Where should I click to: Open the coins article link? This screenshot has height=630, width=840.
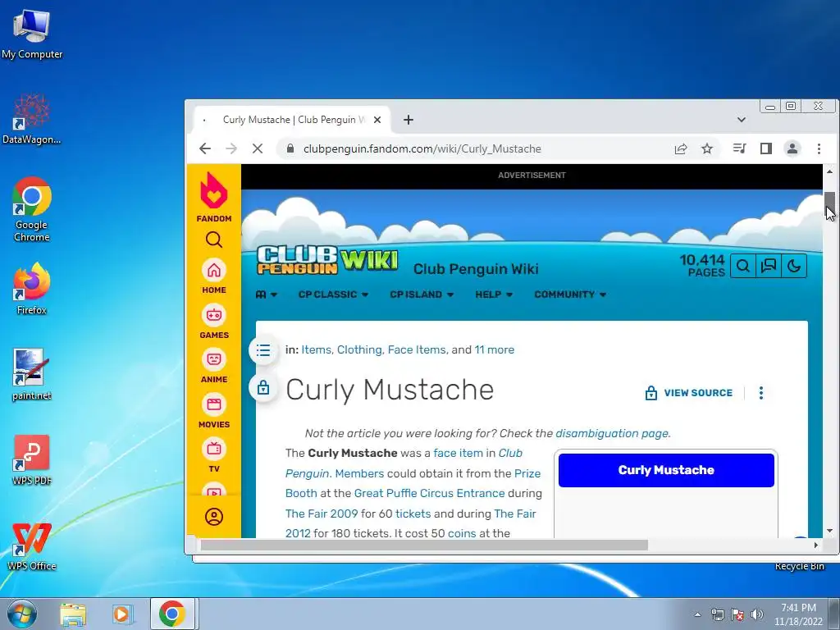(461, 533)
